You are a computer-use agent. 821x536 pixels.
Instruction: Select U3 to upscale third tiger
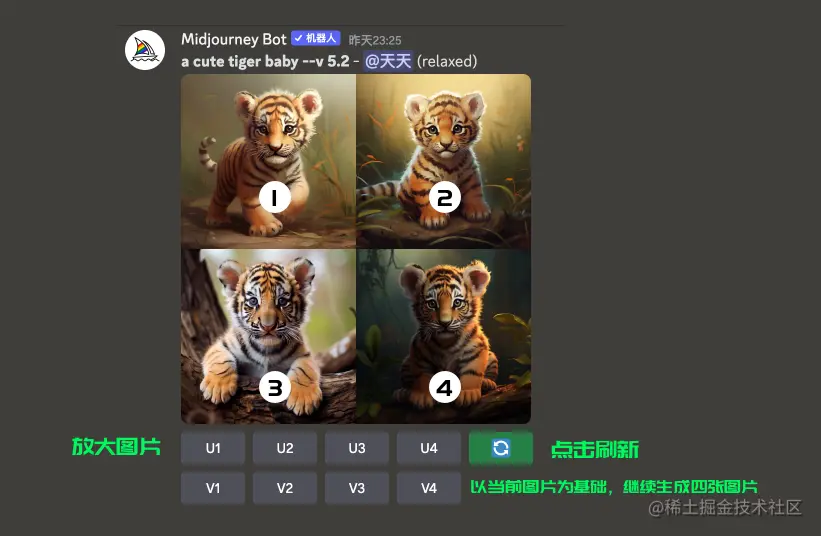click(357, 448)
